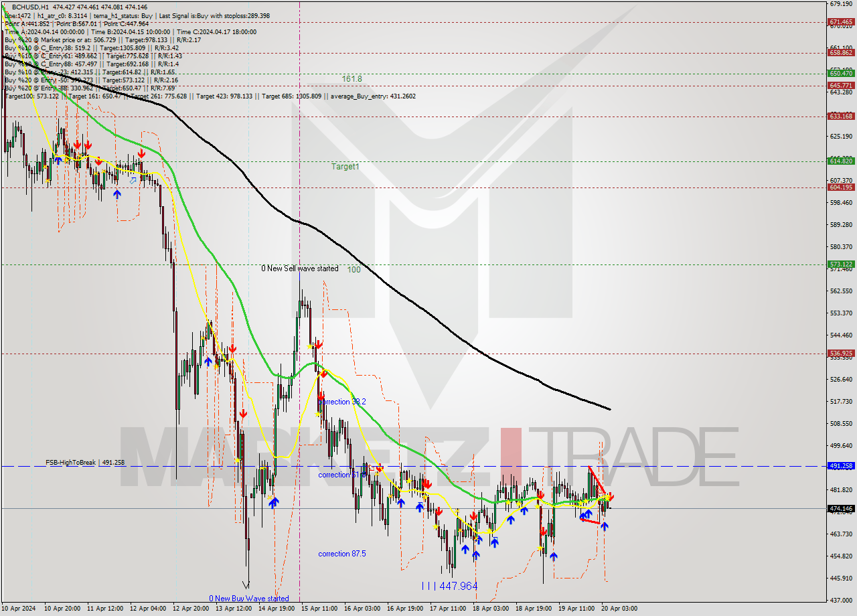Screen dimensions: 857x616
Task: Click the '19 Apr 11:00' time label
Action: pyautogui.click(x=576, y=609)
